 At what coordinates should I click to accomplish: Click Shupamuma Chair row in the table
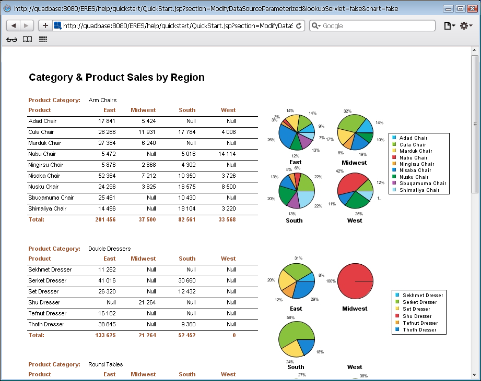click(142, 198)
